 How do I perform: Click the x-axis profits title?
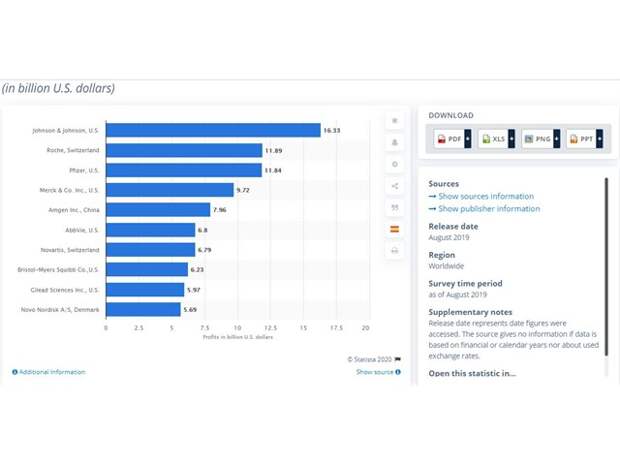point(238,337)
